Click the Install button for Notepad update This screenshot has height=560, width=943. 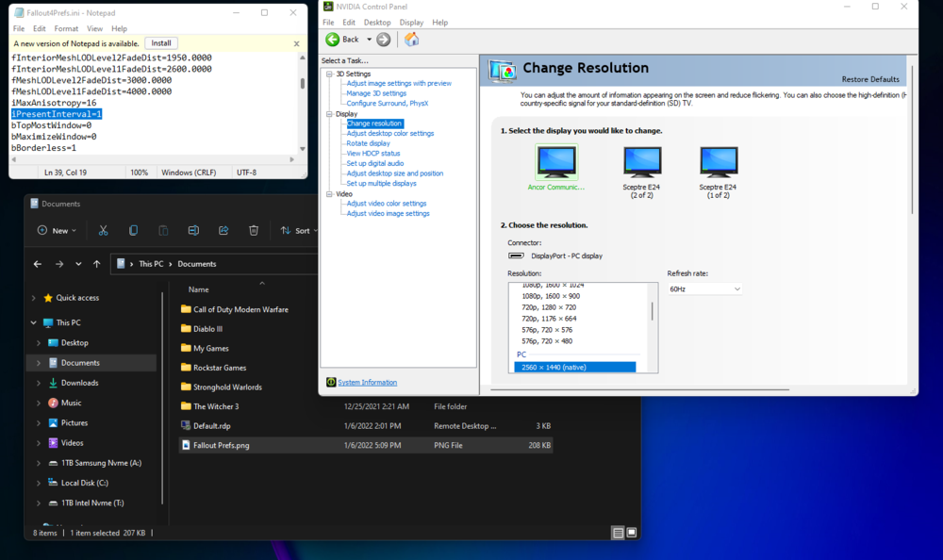(x=161, y=43)
